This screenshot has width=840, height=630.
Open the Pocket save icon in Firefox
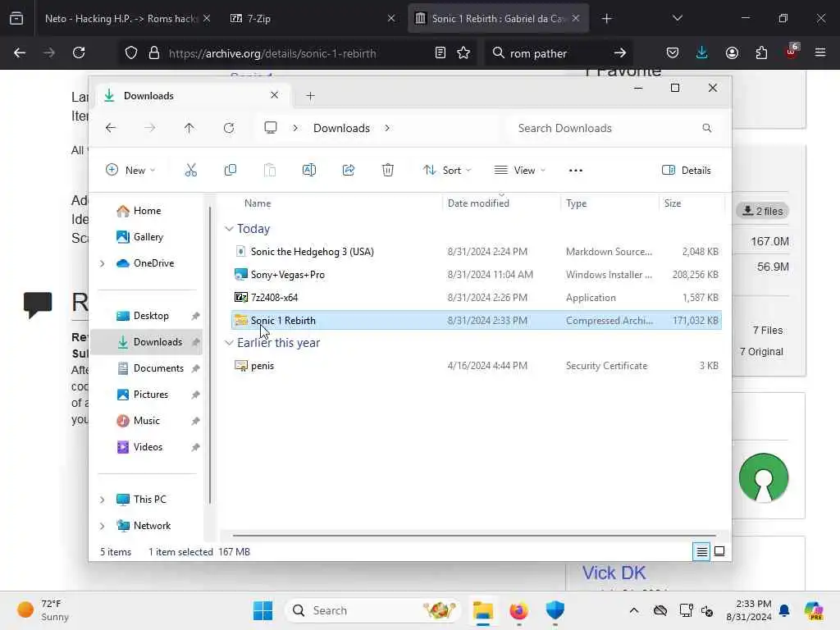[673, 52]
